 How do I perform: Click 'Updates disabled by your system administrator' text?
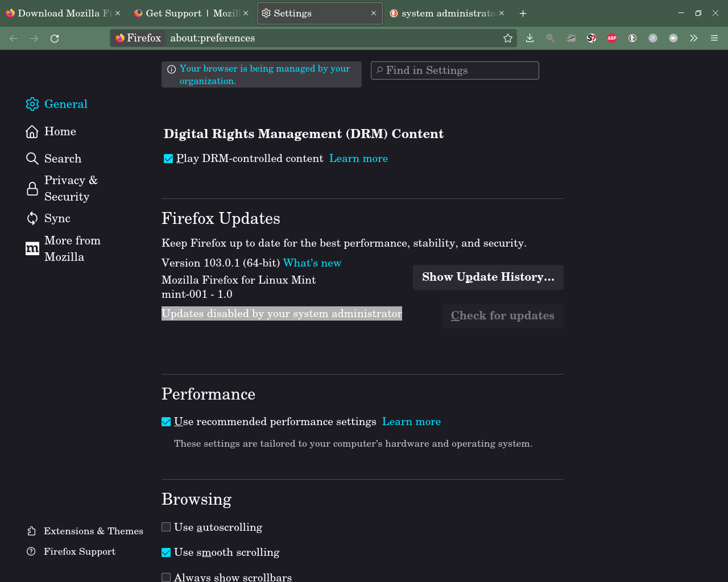(x=282, y=314)
